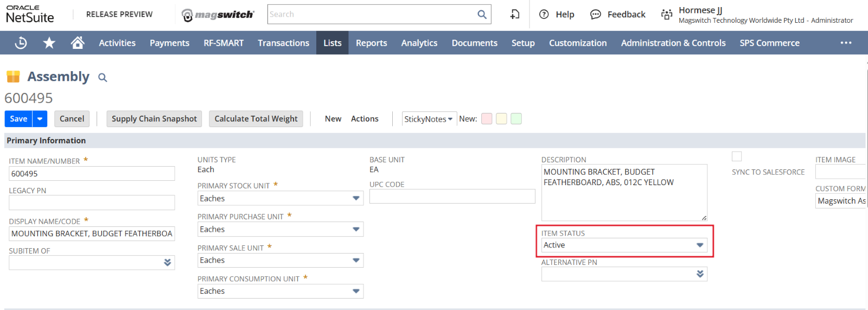Toggle the Sync to Salesforce checkbox
The width and height of the screenshot is (868, 310).
737,156
